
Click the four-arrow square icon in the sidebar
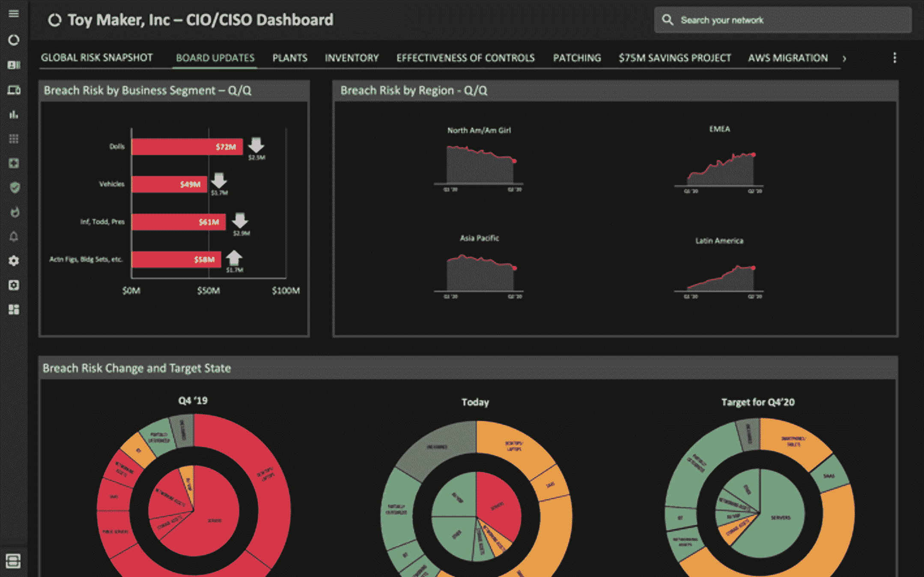(14, 163)
